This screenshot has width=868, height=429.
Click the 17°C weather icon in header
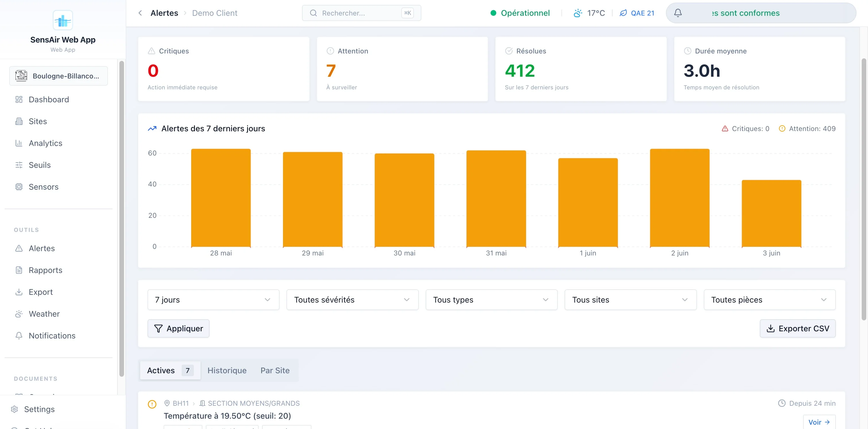point(578,13)
